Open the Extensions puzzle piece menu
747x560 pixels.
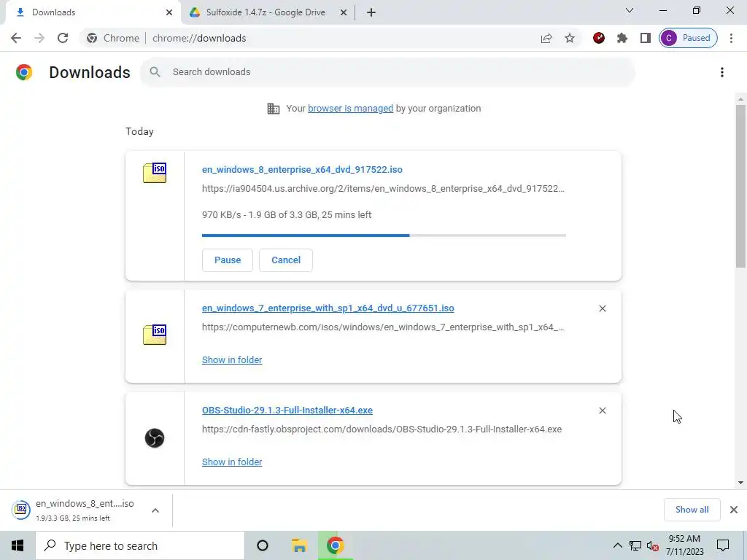[x=622, y=38]
